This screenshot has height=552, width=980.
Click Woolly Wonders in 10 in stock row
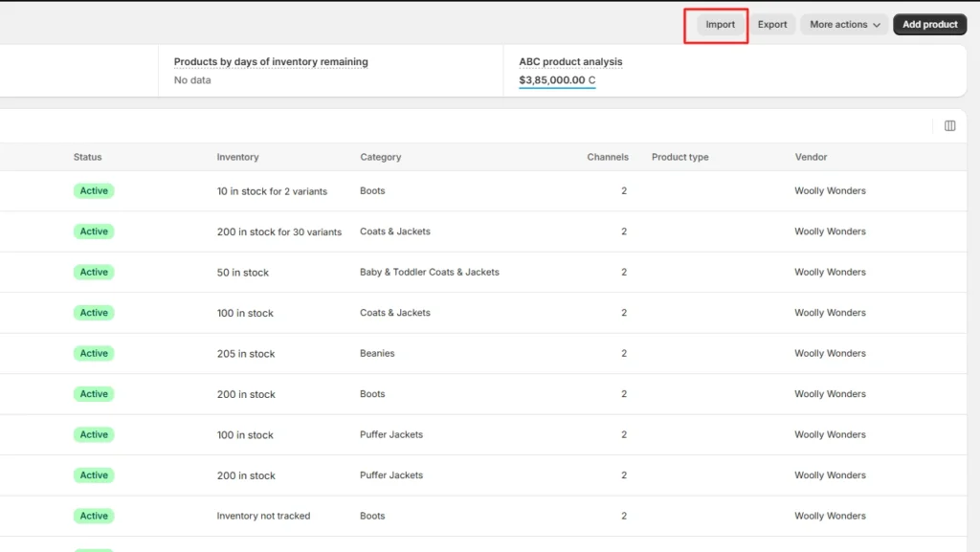click(x=830, y=191)
